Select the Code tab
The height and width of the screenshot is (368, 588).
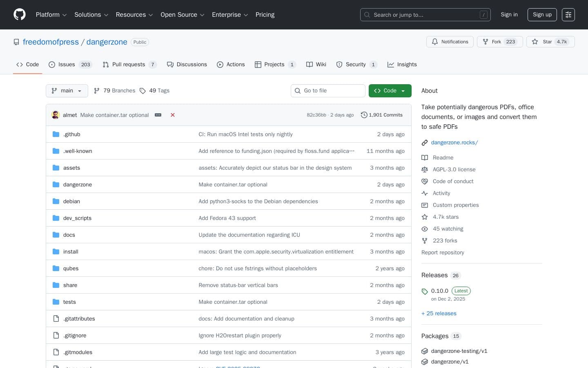pos(28,65)
